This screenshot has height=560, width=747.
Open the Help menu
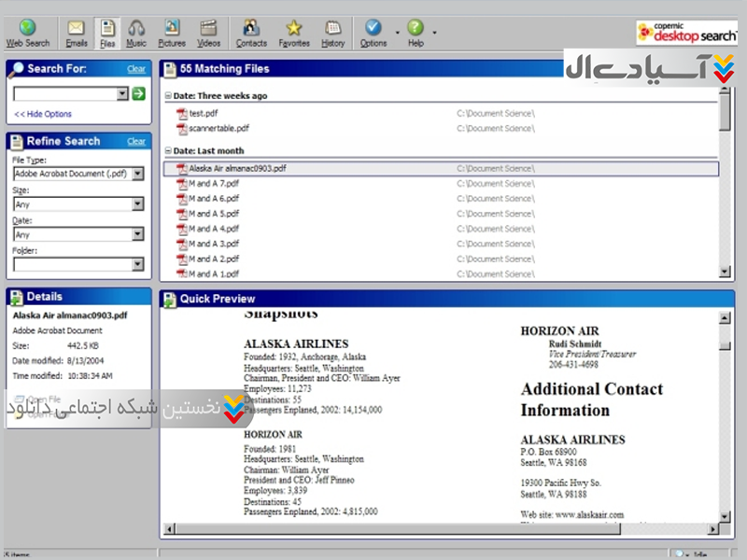(x=416, y=33)
